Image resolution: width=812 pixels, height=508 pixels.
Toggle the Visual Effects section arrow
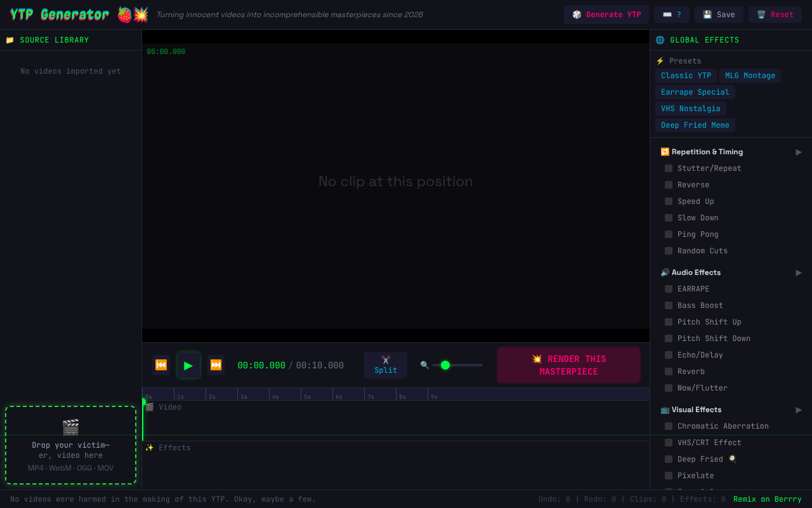tap(799, 410)
